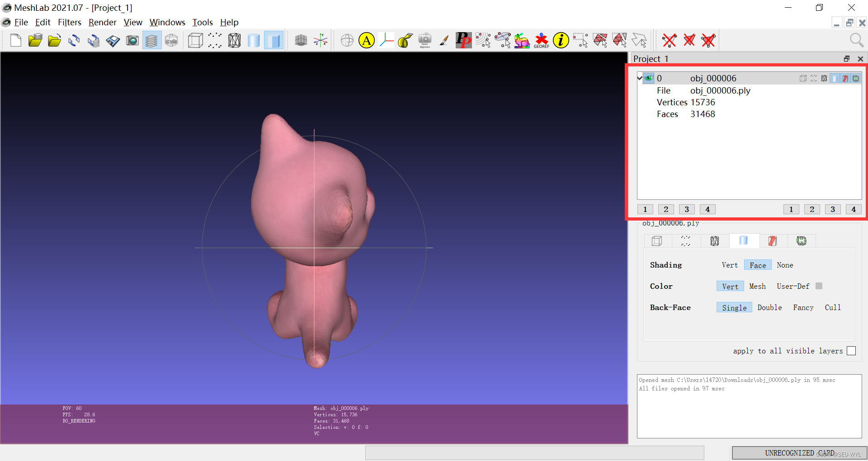Select the Measuring tape tool
The height and width of the screenshot is (461, 868).
(x=406, y=41)
